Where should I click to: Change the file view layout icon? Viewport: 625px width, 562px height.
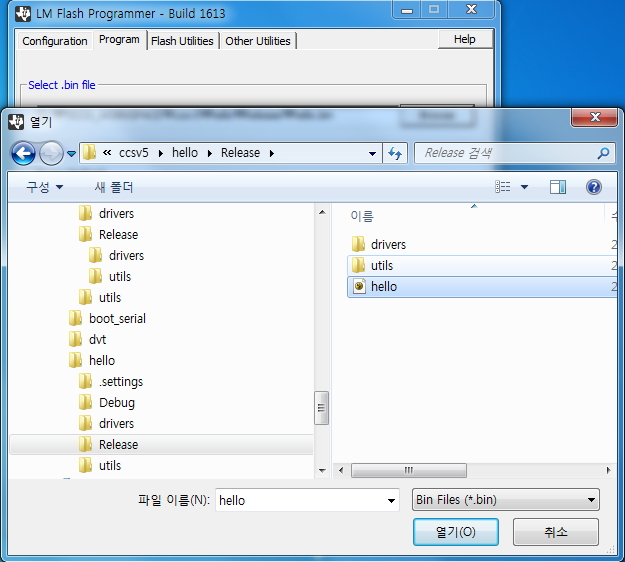click(503, 187)
